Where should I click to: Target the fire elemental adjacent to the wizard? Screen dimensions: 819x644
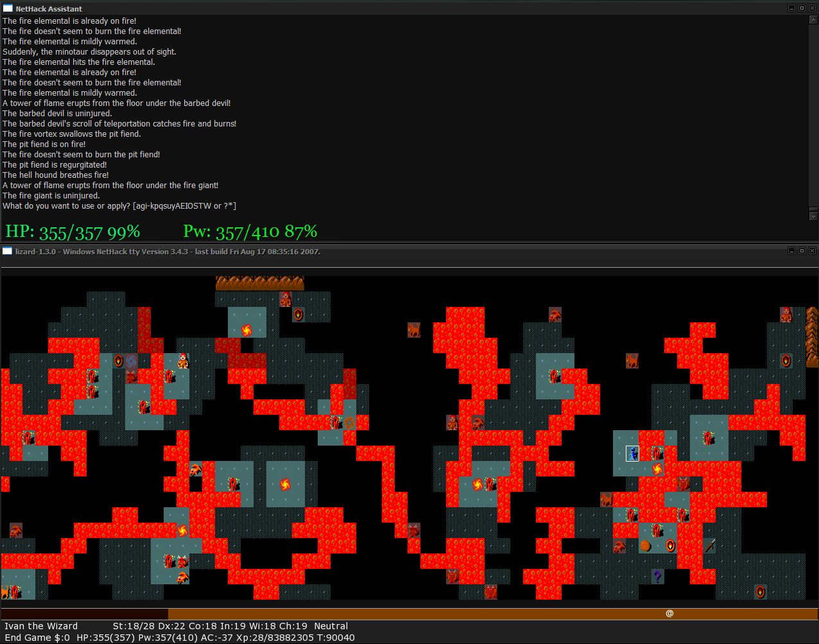click(x=658, y=453)
